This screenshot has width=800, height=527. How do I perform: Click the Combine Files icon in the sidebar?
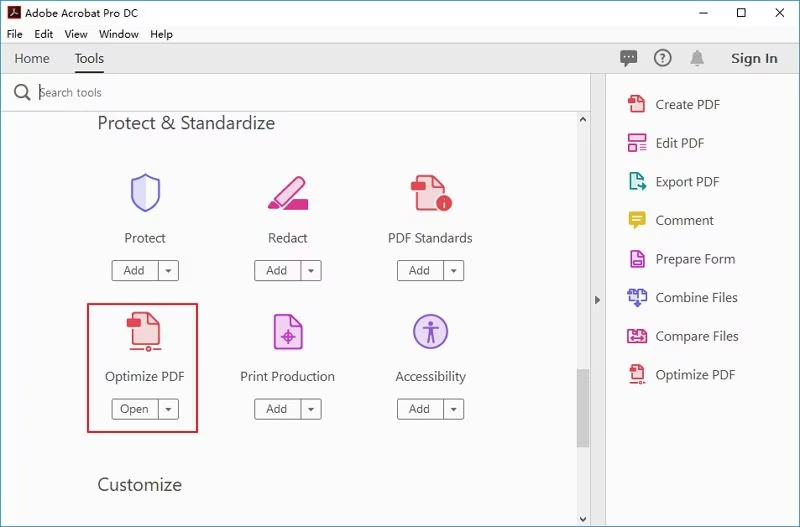[637, 297]
